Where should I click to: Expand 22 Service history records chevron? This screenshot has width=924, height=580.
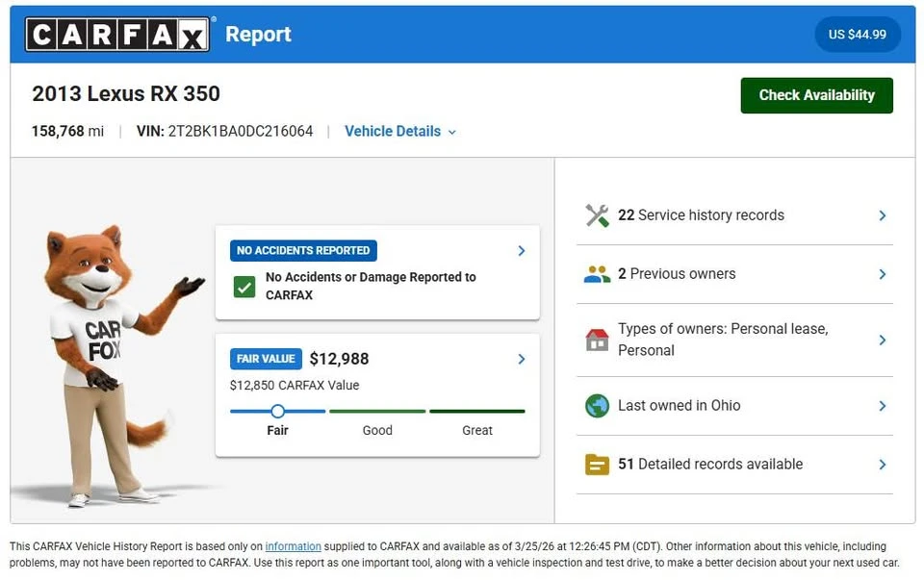[883, 215]
